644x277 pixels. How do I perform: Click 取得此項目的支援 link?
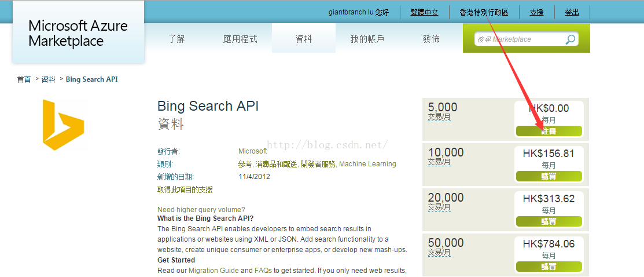[x=185, y=189]
